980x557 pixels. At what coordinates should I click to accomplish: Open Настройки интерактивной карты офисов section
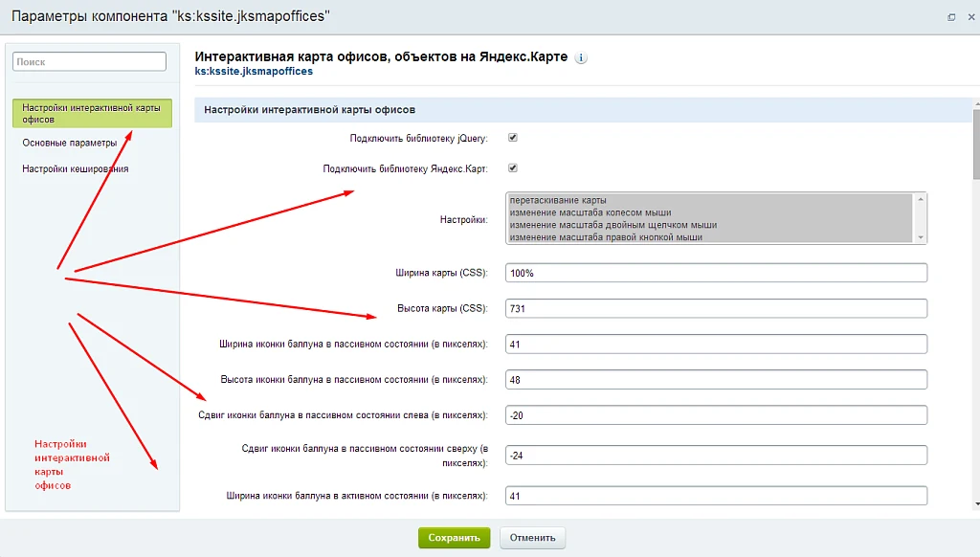click(92, 113)
